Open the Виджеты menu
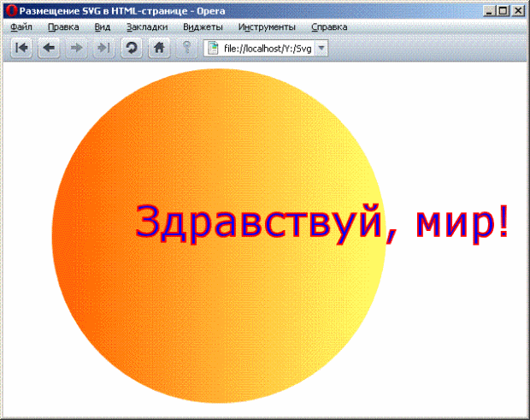 click(203, 27)
